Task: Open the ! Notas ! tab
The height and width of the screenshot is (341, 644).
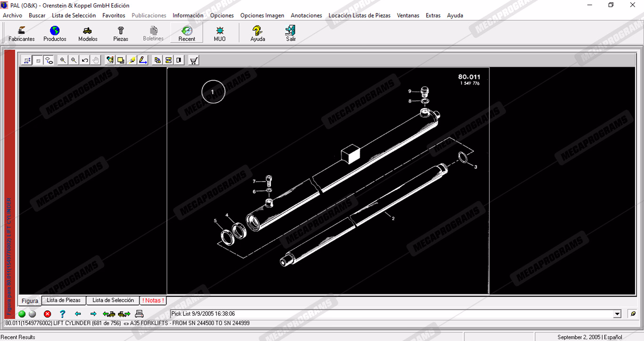Action: coord(153,300)
